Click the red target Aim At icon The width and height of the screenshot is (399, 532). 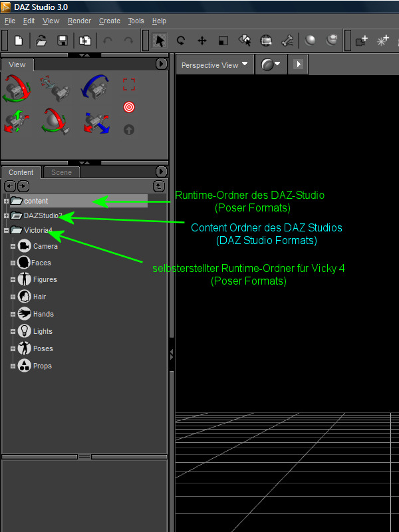[129, 107]
